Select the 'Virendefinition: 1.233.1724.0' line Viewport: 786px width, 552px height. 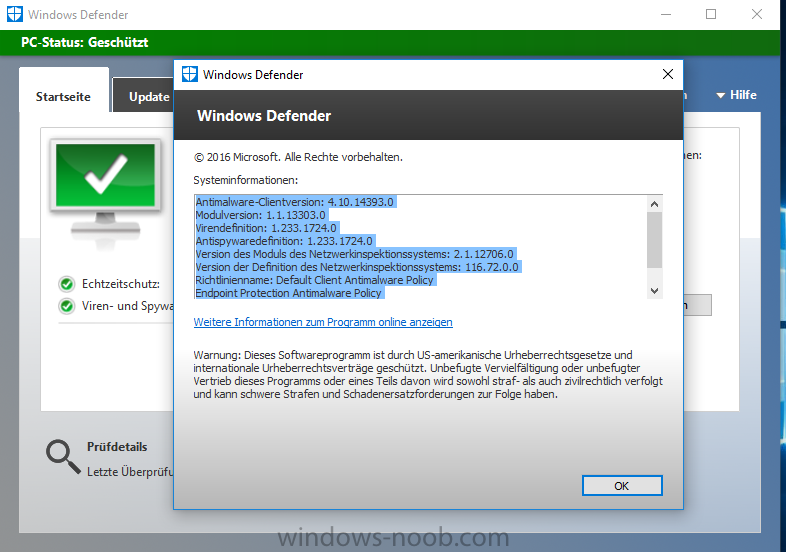pos(266,228)
